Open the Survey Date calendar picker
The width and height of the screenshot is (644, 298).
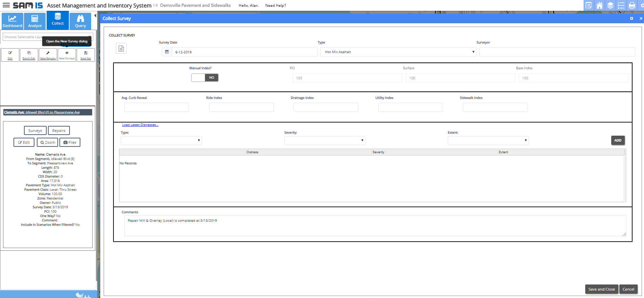coord(167,52)
